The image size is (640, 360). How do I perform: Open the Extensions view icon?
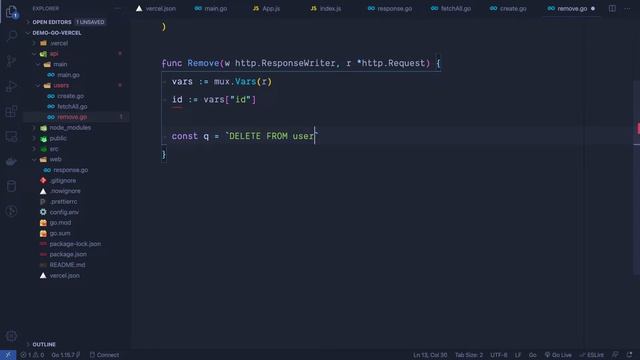[x=11, y=111]
